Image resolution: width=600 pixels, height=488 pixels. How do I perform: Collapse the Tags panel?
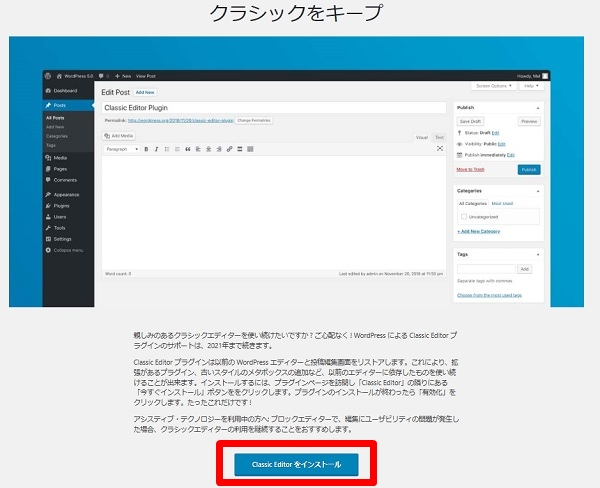pyautogui.click(x=538, y=255)
